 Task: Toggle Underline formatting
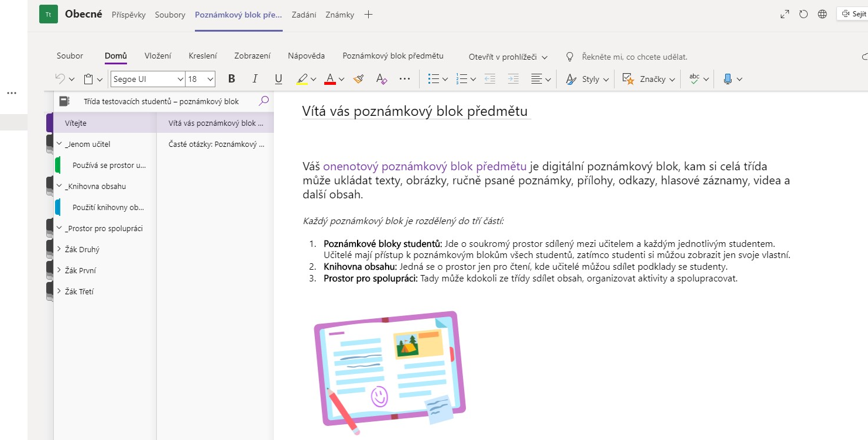coord(279,79)
